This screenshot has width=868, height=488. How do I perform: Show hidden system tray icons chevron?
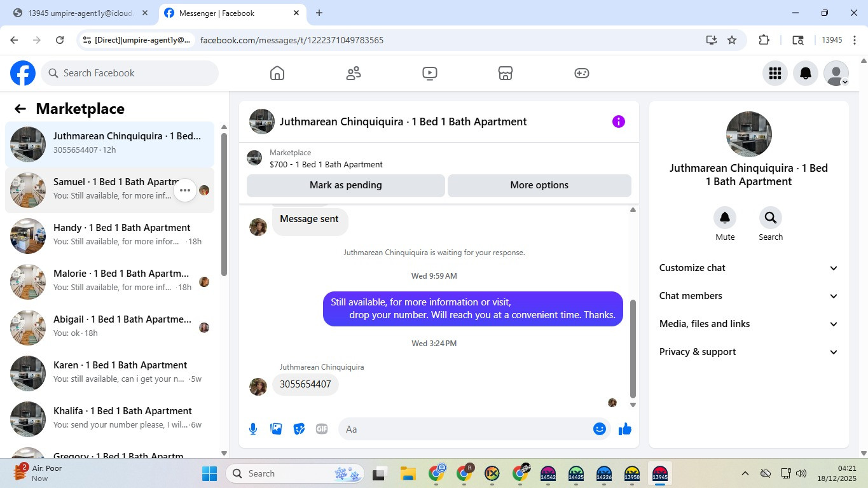pyautogui.click(x=745, y=473)
